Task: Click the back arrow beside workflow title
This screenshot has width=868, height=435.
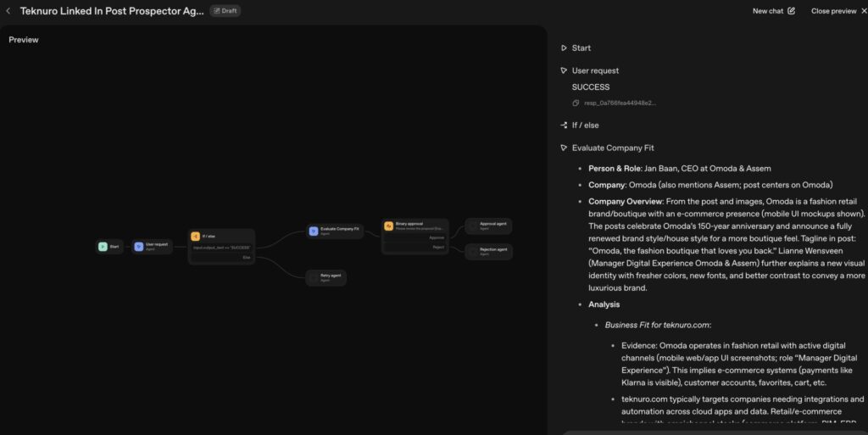Action: pos(8,11)
